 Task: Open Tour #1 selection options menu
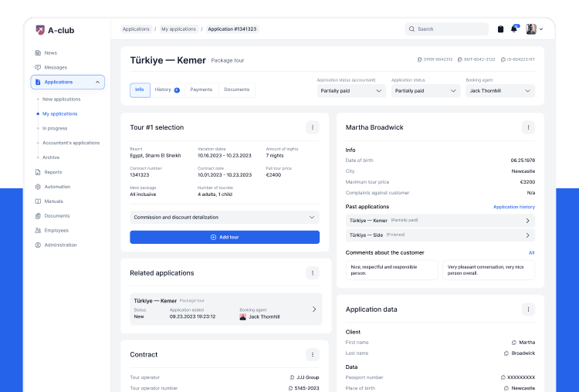[x=313, y=127]
